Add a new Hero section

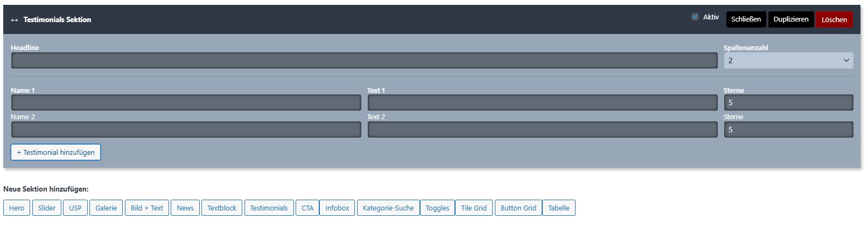click(x=17, y=208)
